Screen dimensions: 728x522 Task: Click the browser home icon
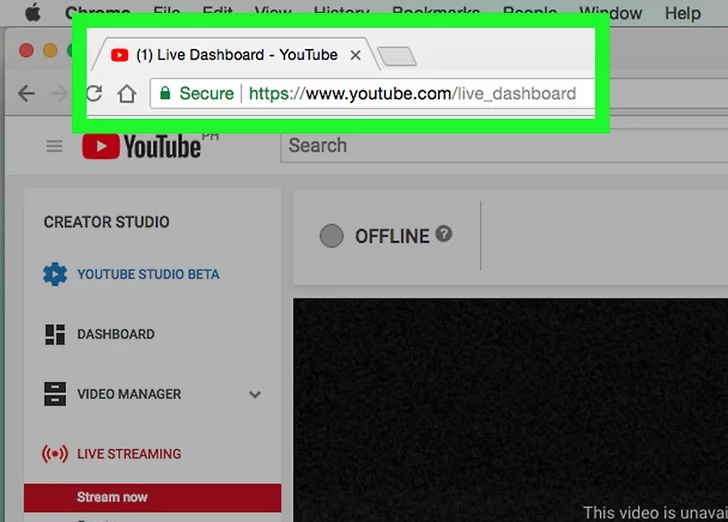click(x=126, y=94)
